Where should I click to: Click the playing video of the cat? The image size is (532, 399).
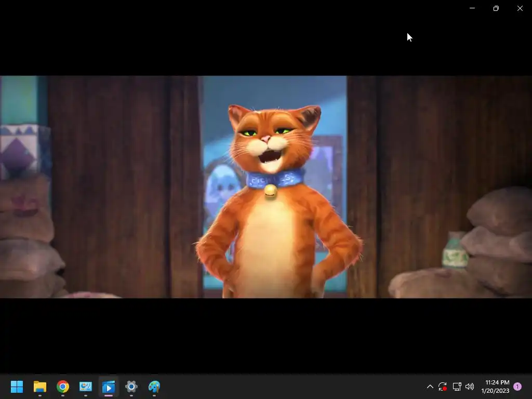pos(266,187)
